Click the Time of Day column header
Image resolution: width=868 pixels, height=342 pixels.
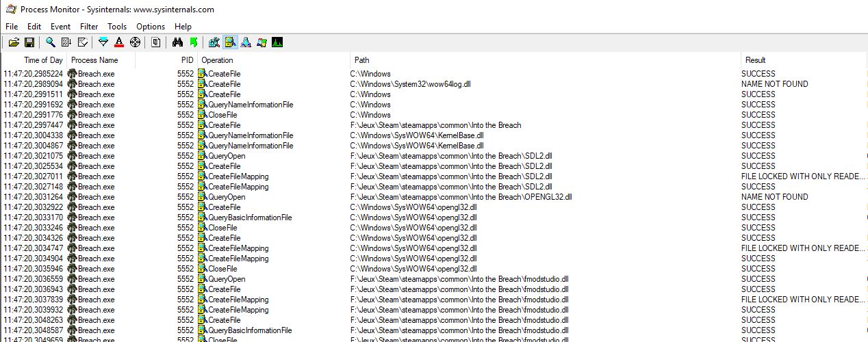pyautogui.click(x=34, y=60)
